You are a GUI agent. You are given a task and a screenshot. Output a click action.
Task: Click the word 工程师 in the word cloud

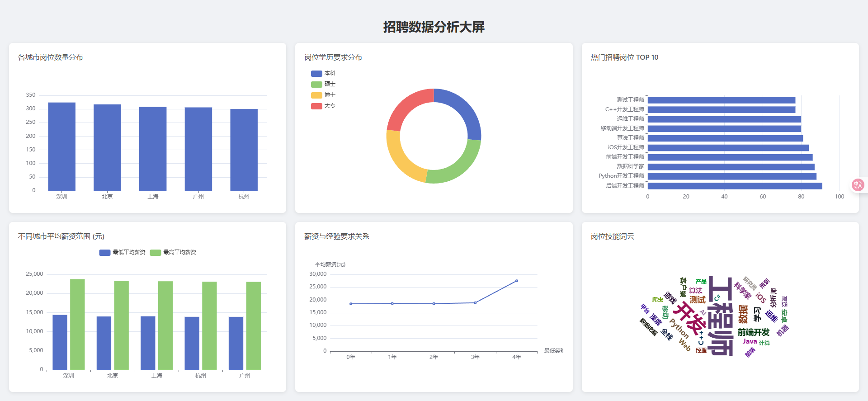[720, 316]
